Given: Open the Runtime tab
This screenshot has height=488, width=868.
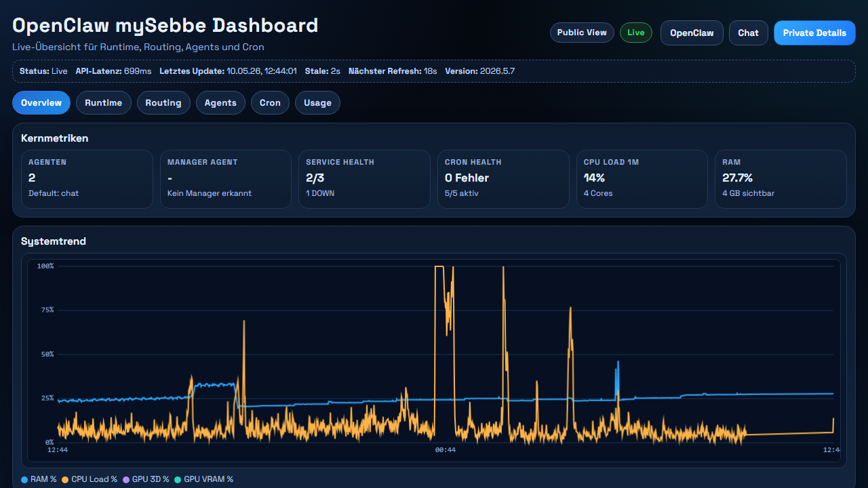Looking at the screenshot, I should click(x=104, y=103).
